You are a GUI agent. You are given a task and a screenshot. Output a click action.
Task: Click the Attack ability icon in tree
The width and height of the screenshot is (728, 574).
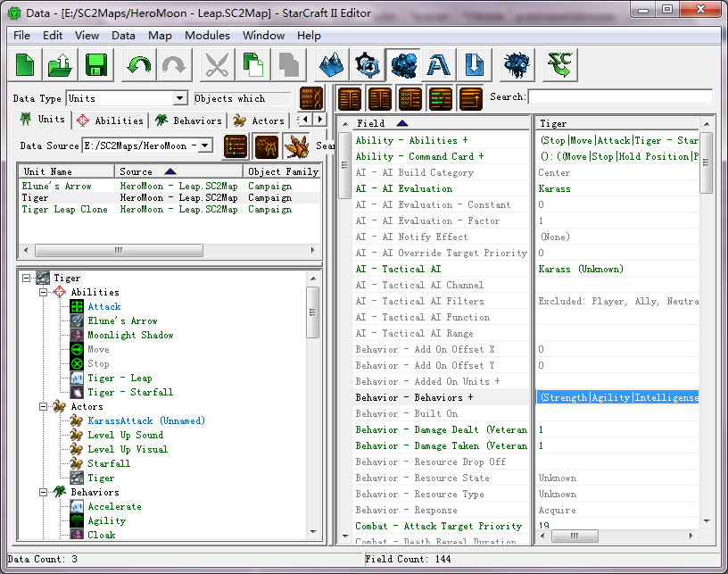pos(77,306)
